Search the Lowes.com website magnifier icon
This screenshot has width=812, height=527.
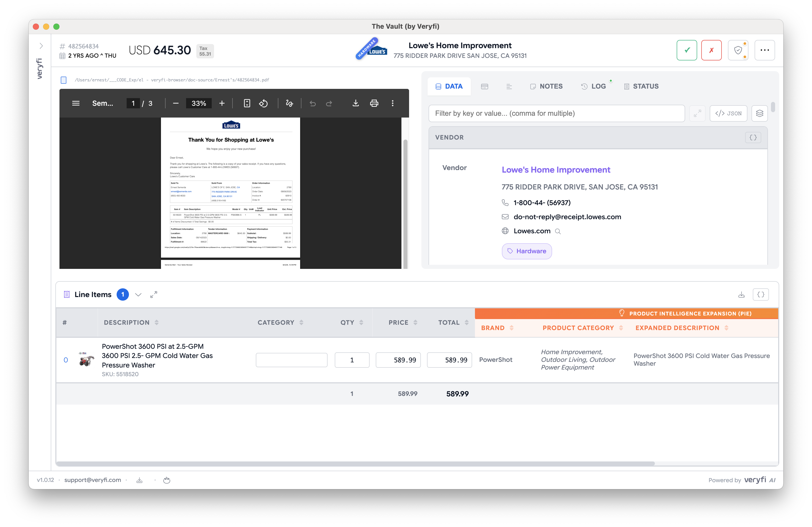click(x=558, y=231)
